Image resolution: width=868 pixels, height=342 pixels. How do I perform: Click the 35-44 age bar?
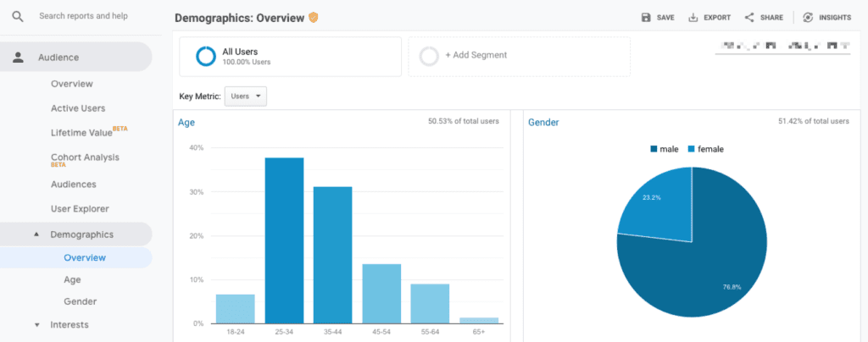pyautogui.click(x=332, y=255)
